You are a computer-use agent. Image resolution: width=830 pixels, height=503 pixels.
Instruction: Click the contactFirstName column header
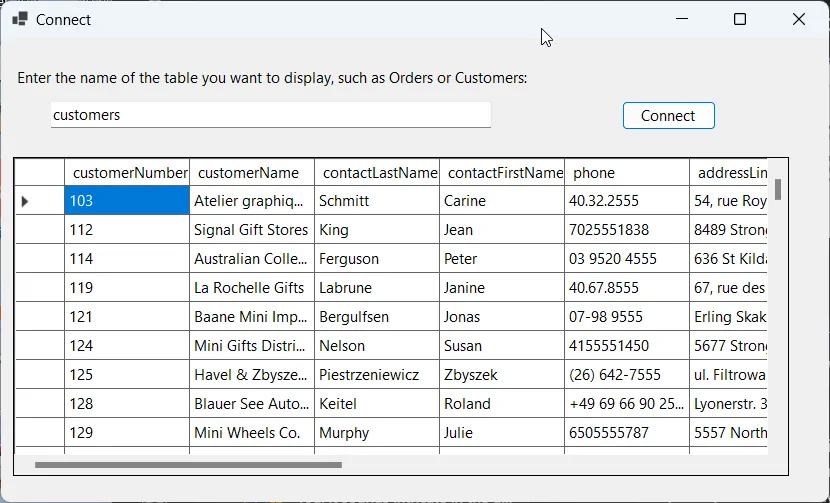tap(502, 173)
